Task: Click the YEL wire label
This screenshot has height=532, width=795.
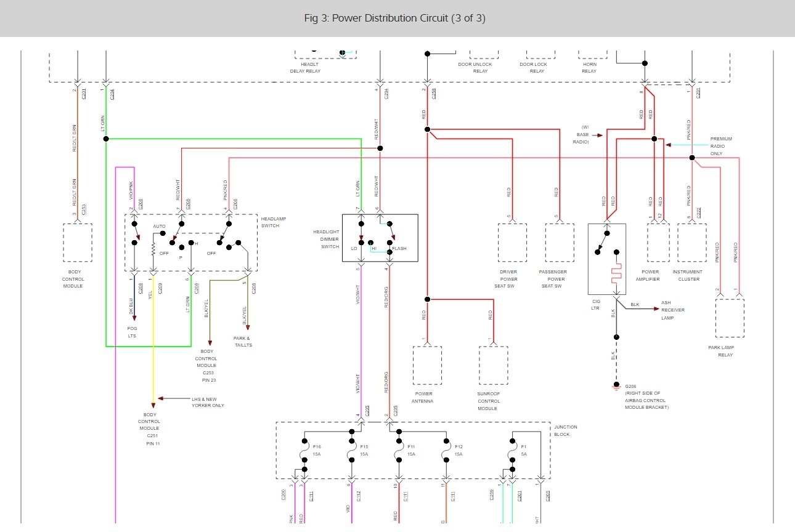Action: pos(150,294)
